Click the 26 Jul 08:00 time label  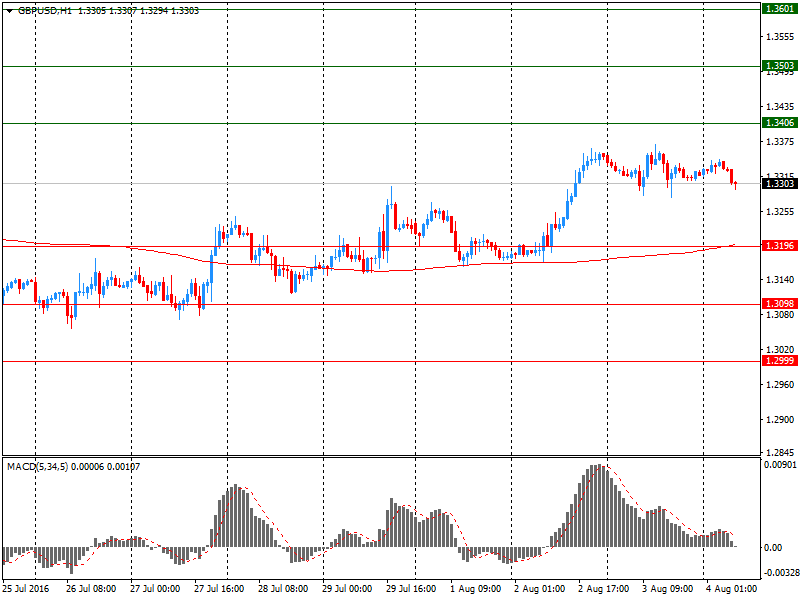point(91,588)
